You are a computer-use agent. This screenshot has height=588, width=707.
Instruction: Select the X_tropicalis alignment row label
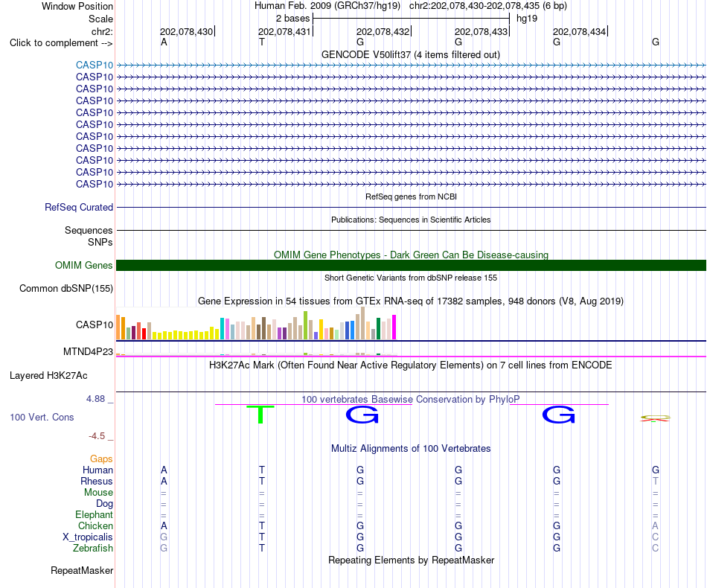click(88, 537)
